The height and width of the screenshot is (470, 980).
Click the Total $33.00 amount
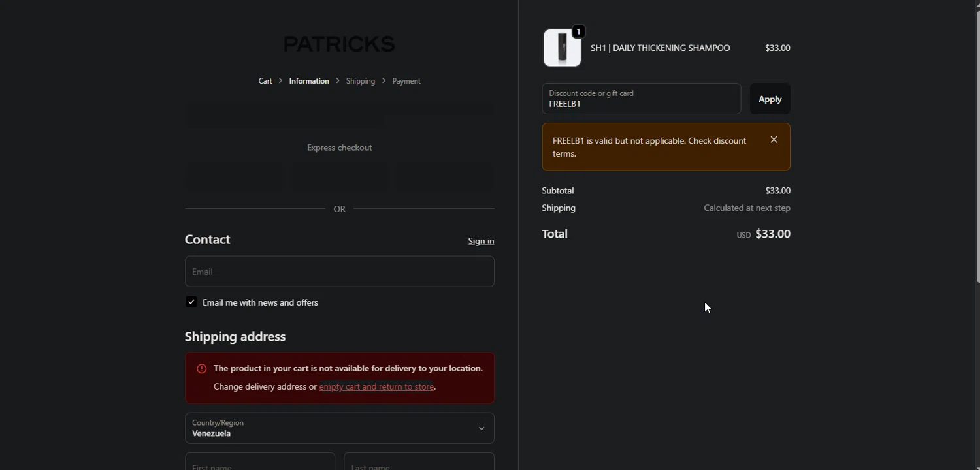click(773, 234)
